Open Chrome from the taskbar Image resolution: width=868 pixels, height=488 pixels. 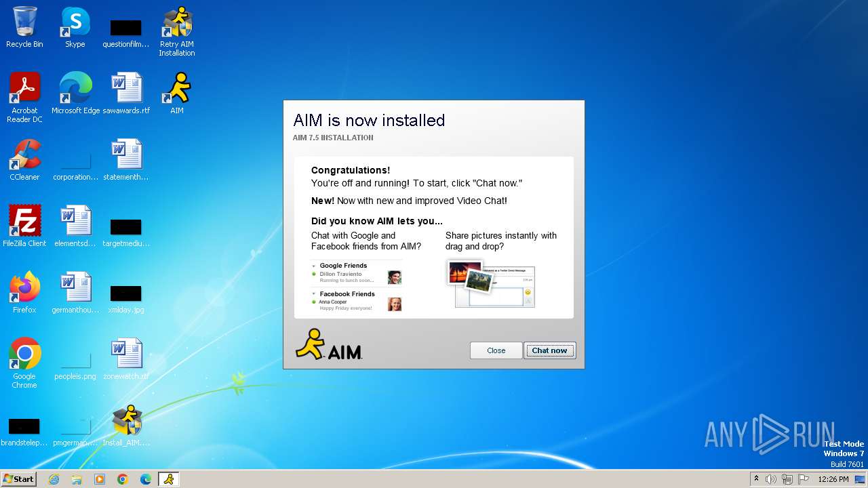tap(123, 479)
